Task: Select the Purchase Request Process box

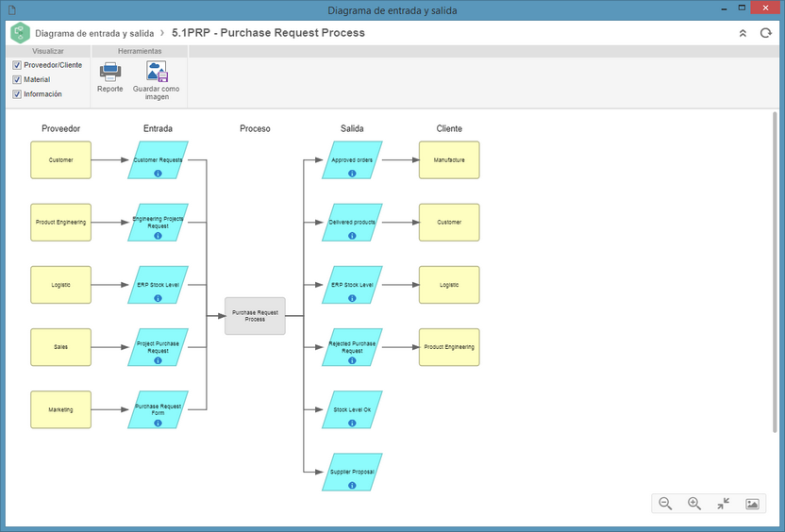Action: [x=255, y=316]
